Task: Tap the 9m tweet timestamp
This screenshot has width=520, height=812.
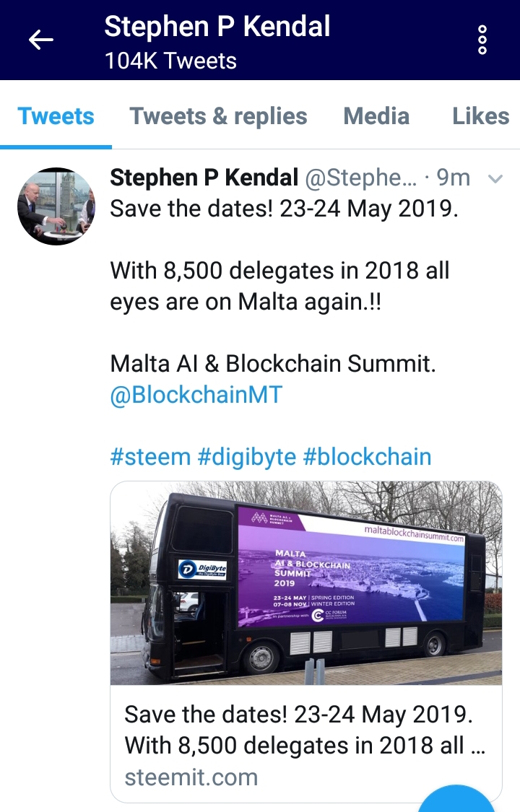Action: pos(453,178)
